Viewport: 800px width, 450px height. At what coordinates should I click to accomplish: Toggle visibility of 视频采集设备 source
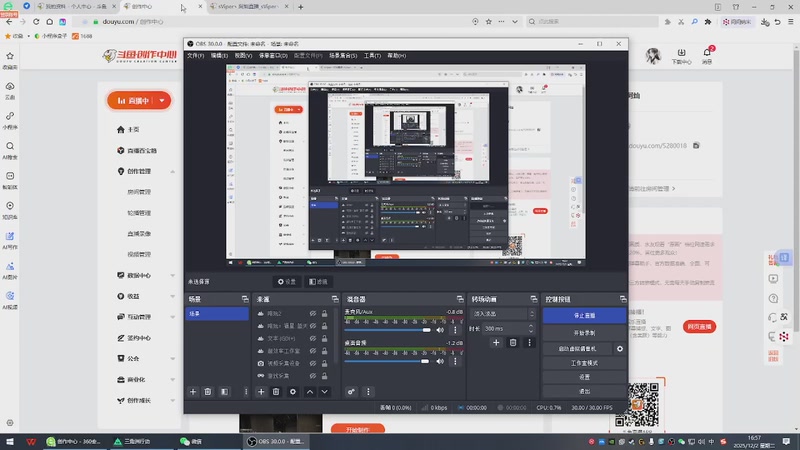coord(313,363)
